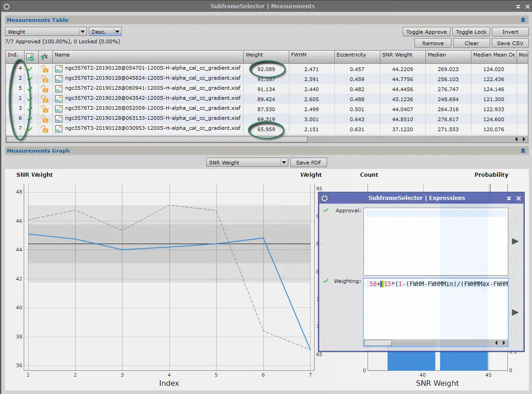Click the Toggle Approve button
This screenshot has width=532, height=394.
426,31
